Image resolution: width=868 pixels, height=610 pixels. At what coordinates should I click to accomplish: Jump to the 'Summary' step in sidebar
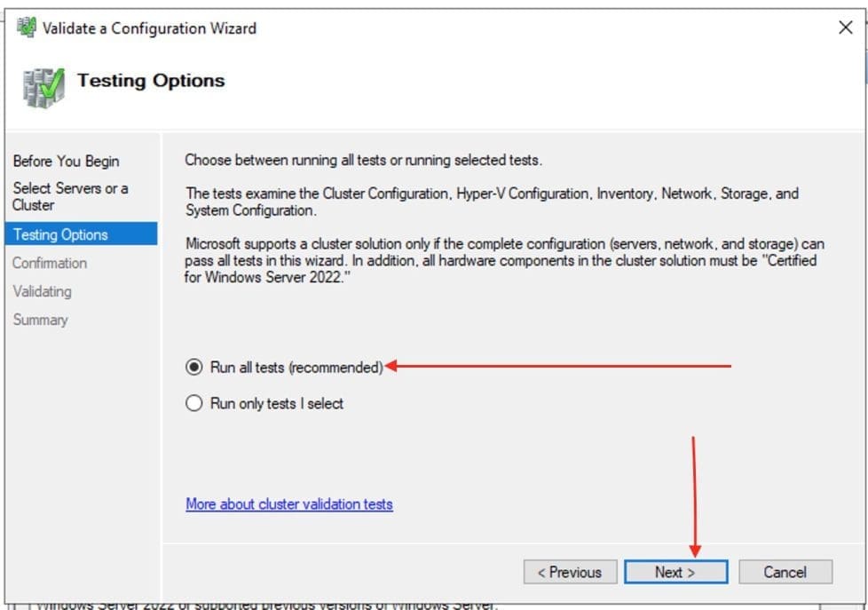click(x=40, y=320)
